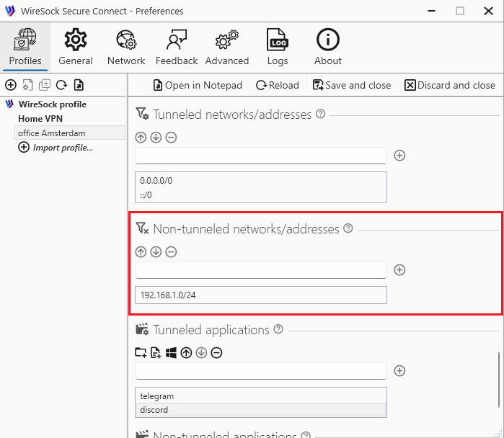Move tunneled network entry up
The width and height of the screenshot is (504, 438).
[x=141, y=138]
